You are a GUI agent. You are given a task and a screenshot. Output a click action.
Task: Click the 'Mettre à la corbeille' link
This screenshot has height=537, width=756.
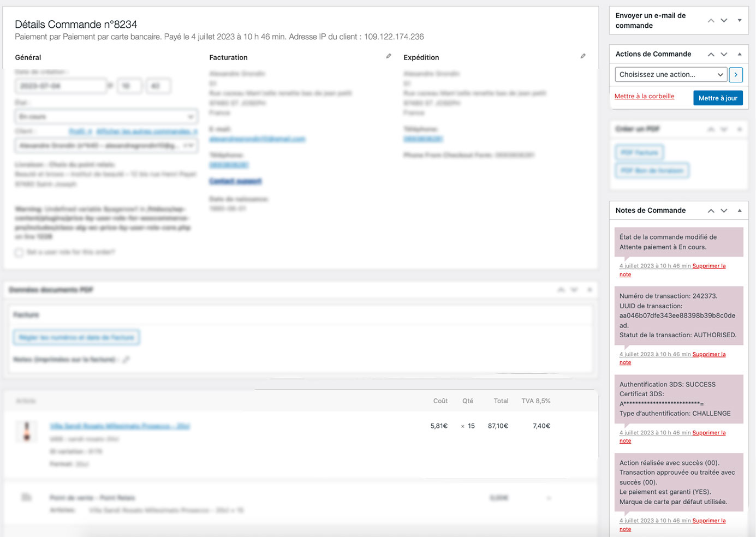[644, 96]
